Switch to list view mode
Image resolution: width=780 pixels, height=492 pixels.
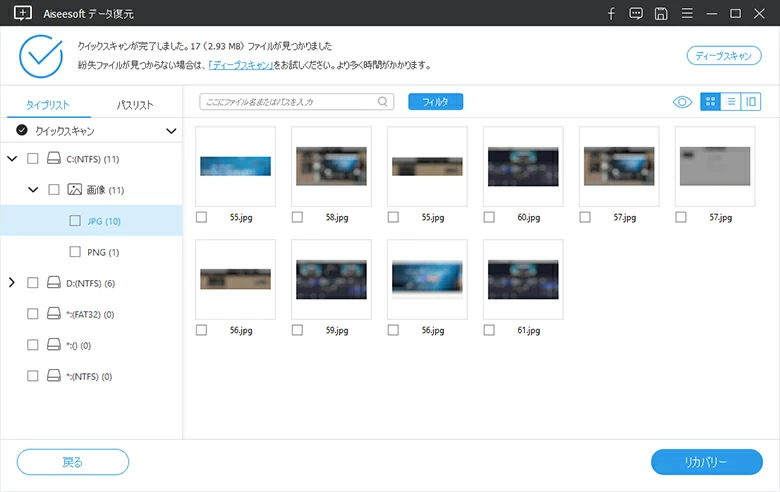pos(731,101)
